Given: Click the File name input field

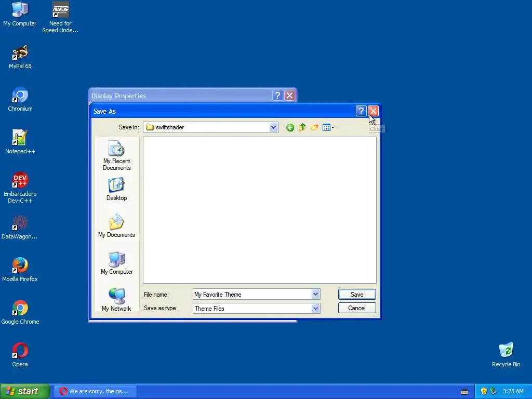Looking at the screenshot, I should click(x=252, y=295).
